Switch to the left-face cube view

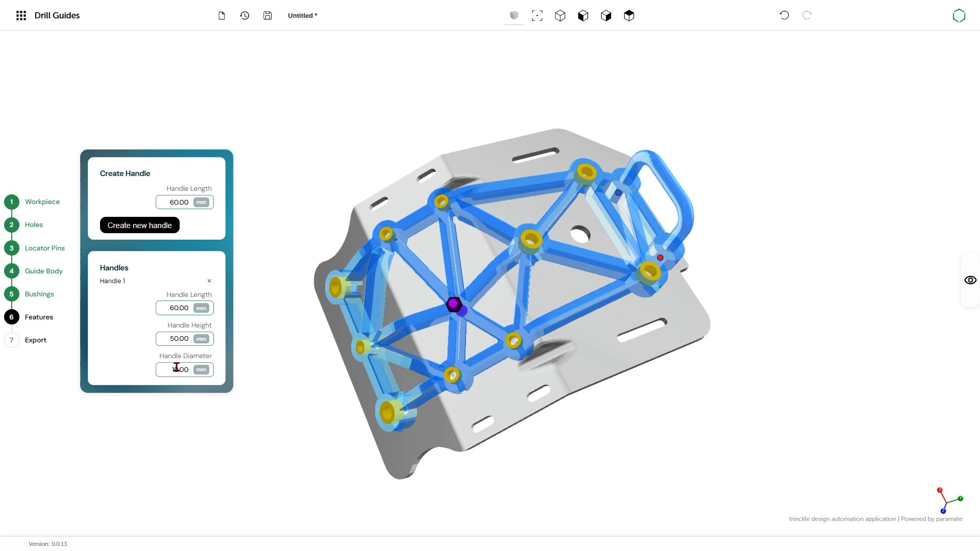pos(583,15)
